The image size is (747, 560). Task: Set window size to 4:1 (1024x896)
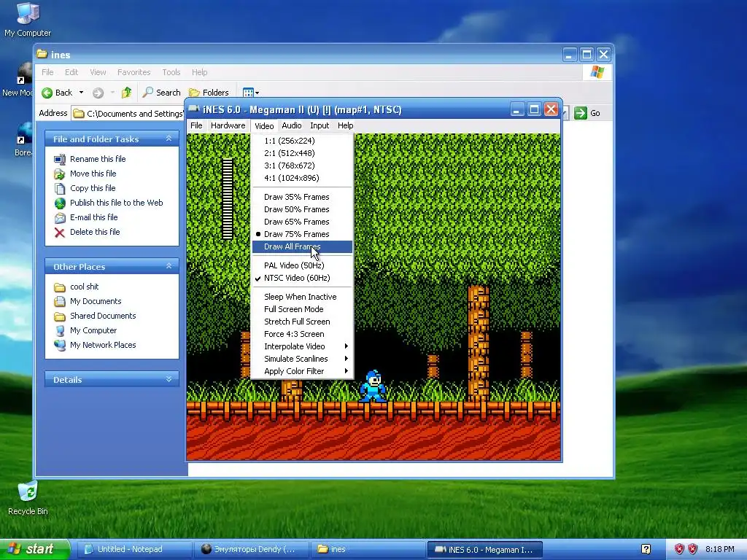(302, 178)
